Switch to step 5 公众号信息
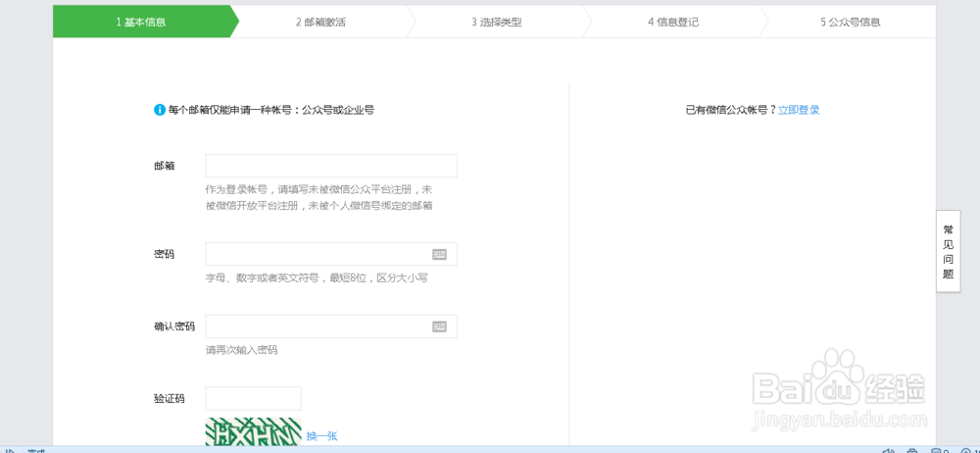Image resolution: width=980 pixels, height=453 pixels. (x=850, y=22)
